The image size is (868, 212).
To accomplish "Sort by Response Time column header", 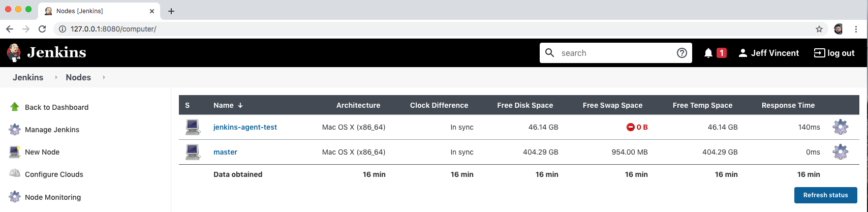I will coord(788,105).
